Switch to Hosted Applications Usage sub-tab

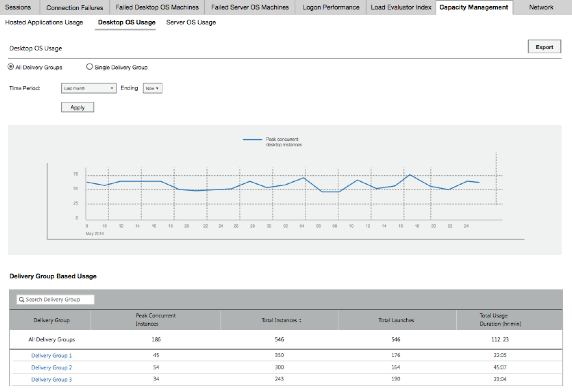[x=44, y=22]
